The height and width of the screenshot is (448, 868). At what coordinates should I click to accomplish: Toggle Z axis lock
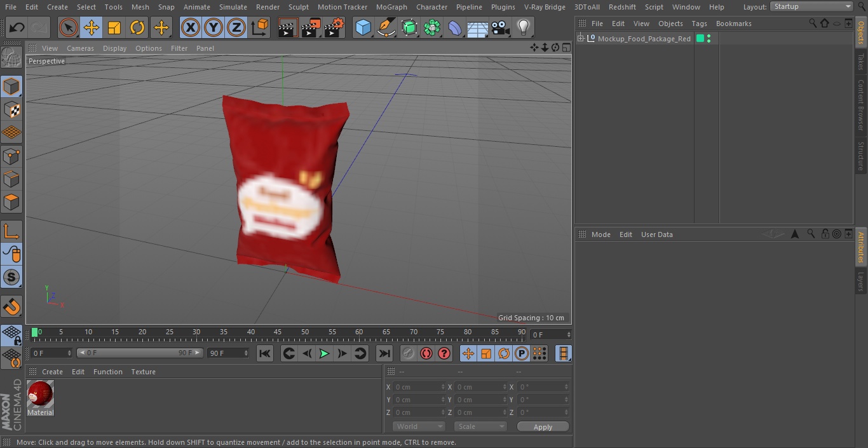click(x=236, y=27)
